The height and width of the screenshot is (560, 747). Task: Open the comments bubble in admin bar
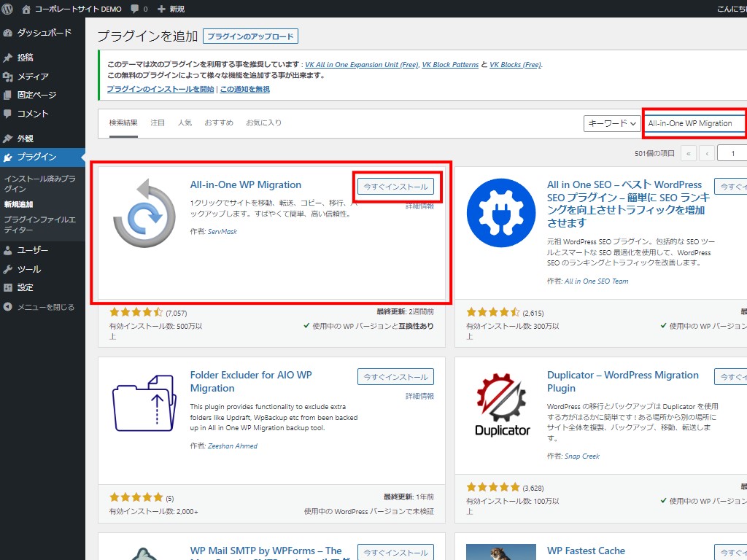pos(139,9)
